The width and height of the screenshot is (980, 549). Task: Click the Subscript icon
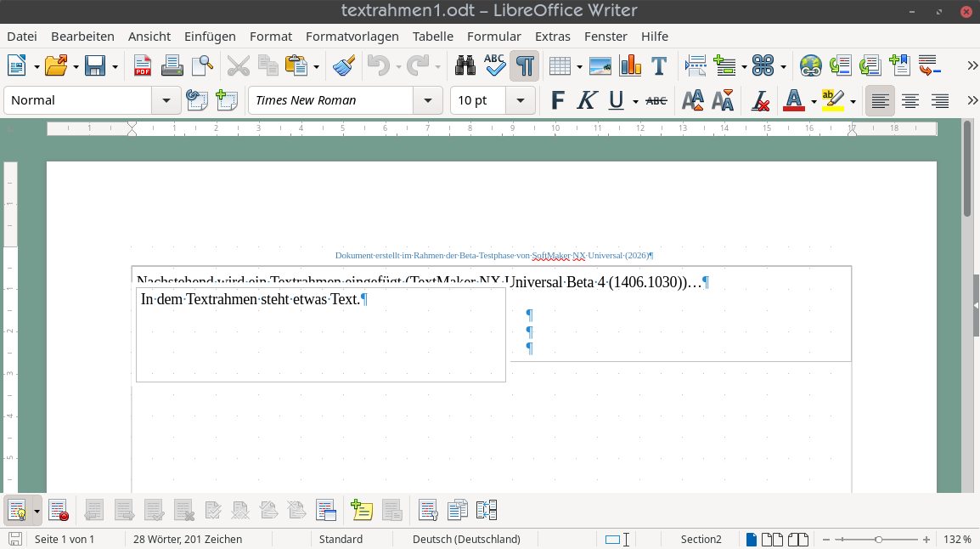click(x=723, y=100)
